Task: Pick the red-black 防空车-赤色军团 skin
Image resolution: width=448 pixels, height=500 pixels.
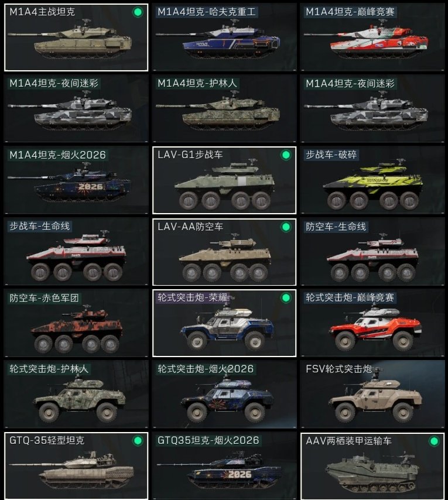Action: tap(76, 323)
